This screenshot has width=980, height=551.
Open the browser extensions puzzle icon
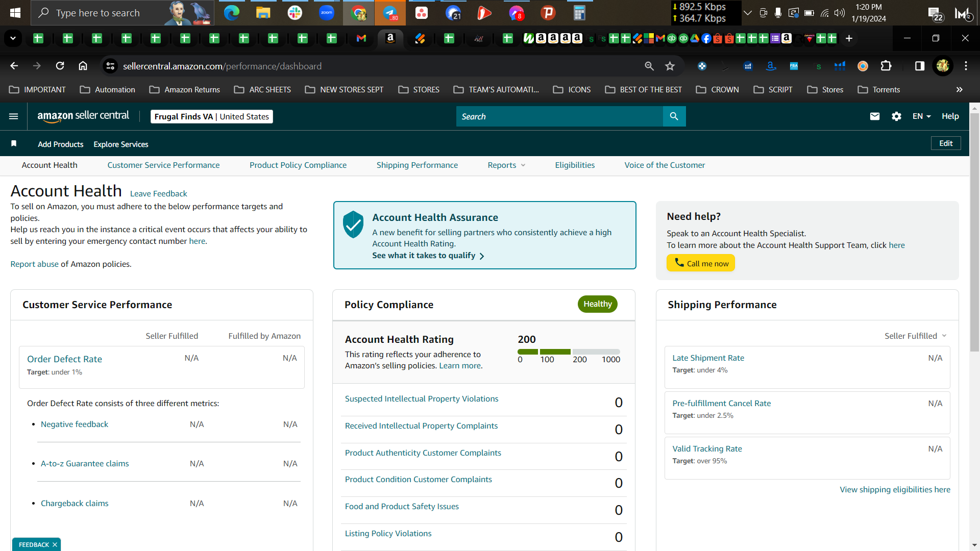pyautogui.click(x=886, y=66)
